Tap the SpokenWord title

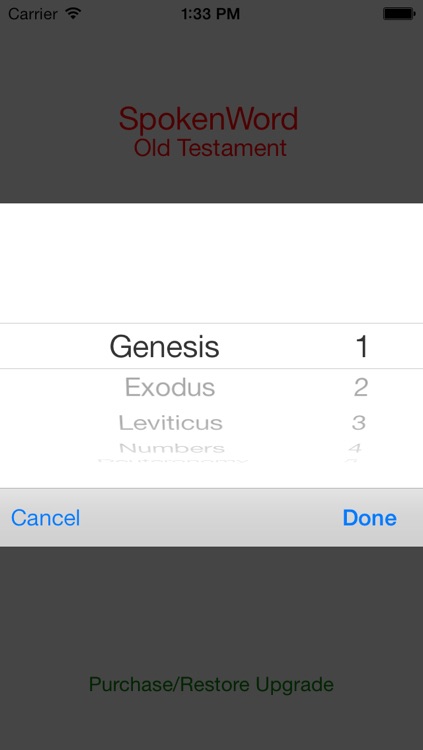point(209,119)
